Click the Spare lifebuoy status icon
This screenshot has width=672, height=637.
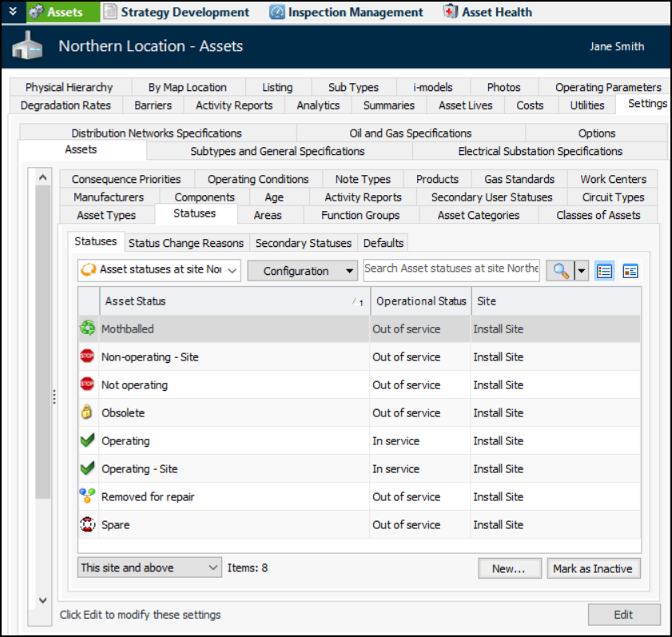click(87, 524)
